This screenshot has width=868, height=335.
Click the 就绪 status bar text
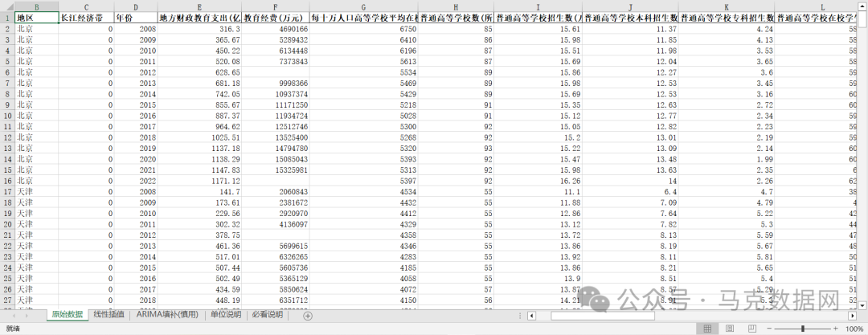click(12, 329)
